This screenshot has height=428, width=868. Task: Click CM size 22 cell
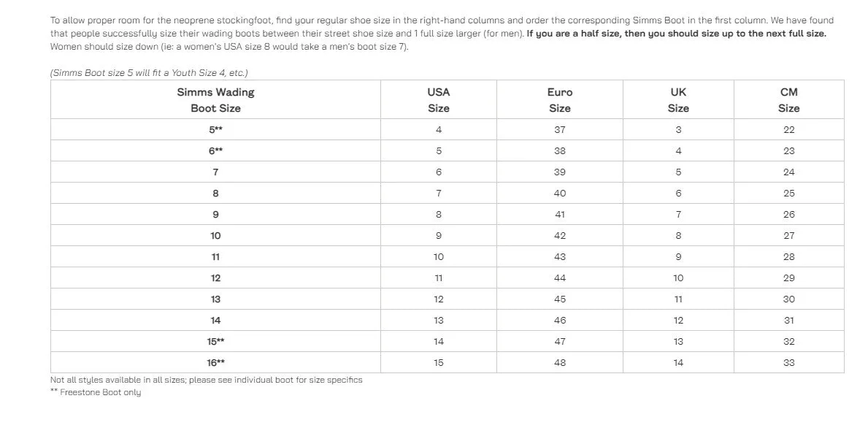[x=789, y=129]
